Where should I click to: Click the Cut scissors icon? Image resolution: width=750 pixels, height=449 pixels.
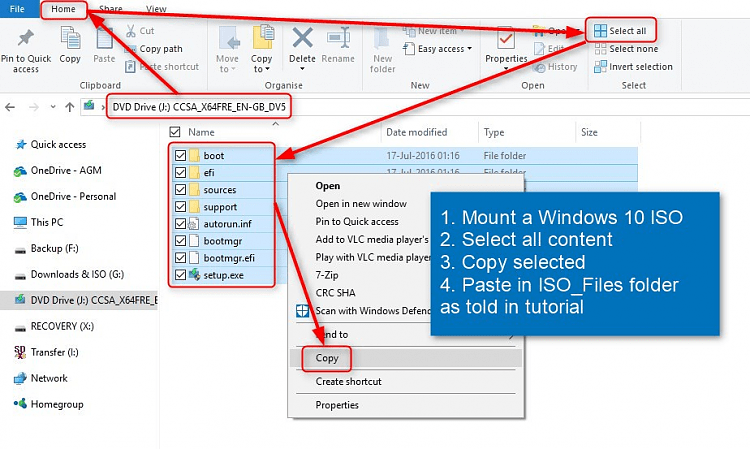point(131,31)
